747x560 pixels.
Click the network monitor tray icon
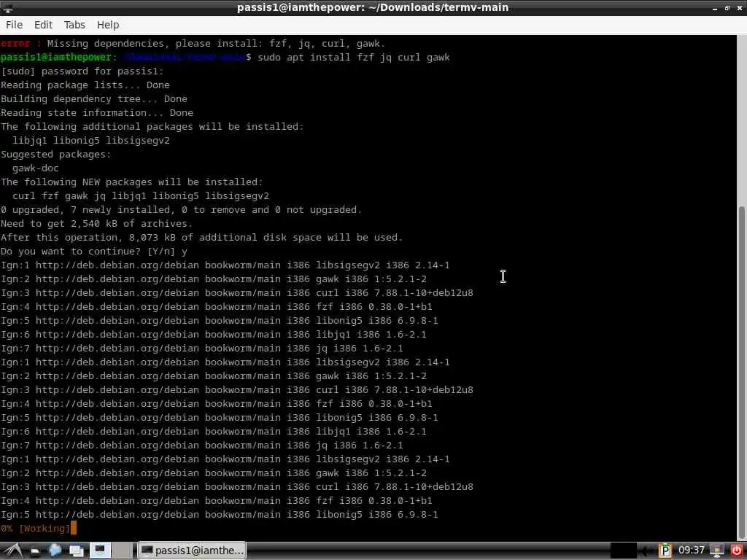coord(717,551)
